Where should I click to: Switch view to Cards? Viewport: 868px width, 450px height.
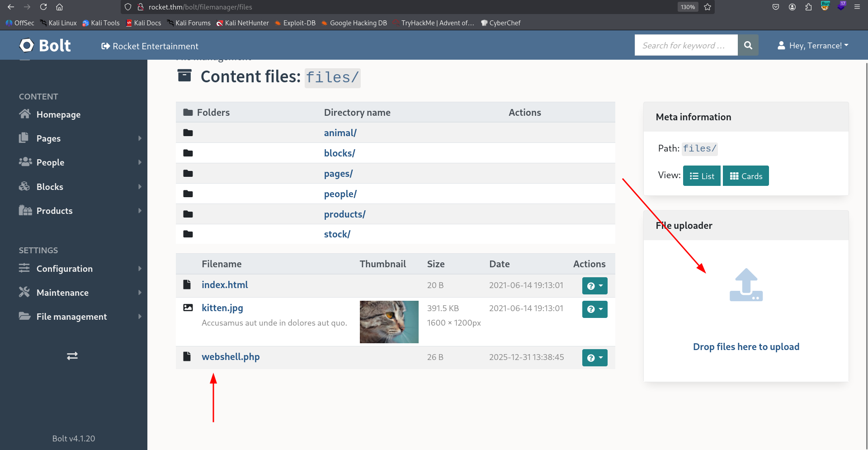[745, 175]
